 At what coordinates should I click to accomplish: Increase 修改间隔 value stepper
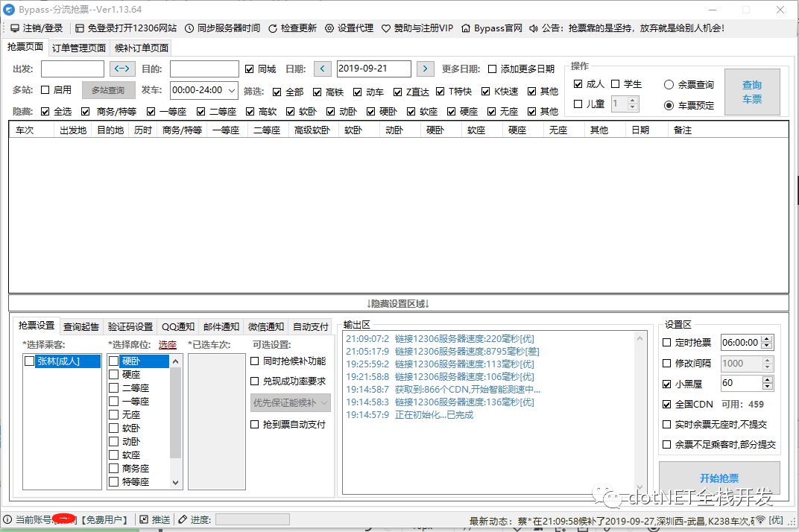coord(768,360)
